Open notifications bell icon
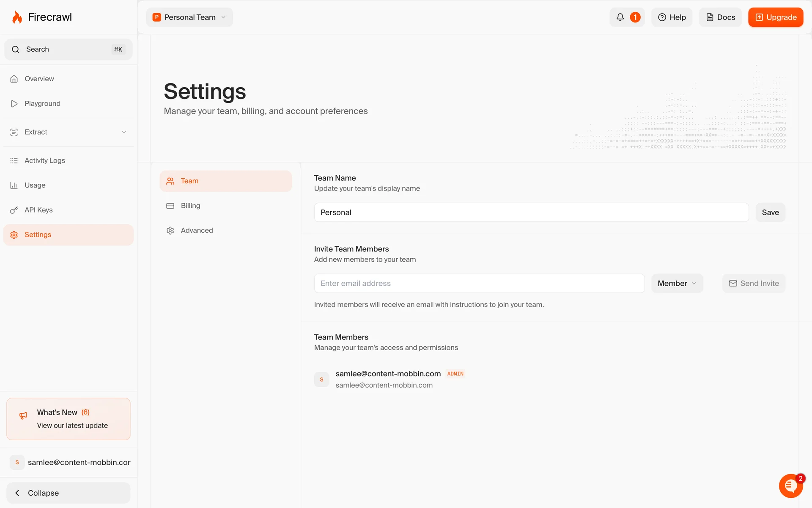This screenshot has width=812, height=508. [620, 17]
